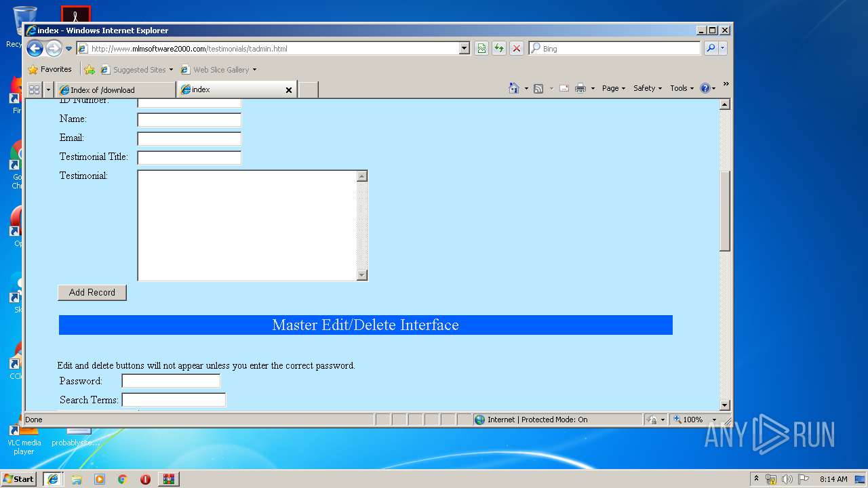Click Internet Explorer taskbar icon

[x=53, y=479]
